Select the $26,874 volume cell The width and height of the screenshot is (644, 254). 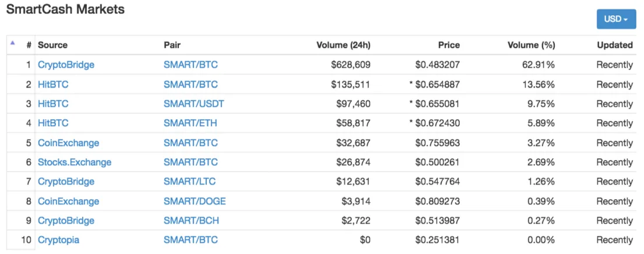click(353, 162)
